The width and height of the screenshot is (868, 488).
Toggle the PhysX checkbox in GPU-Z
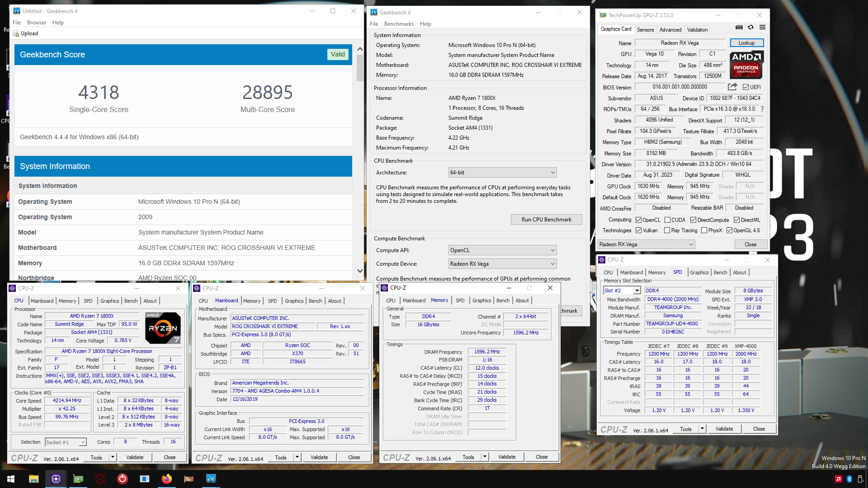click(x=704, y=230)
